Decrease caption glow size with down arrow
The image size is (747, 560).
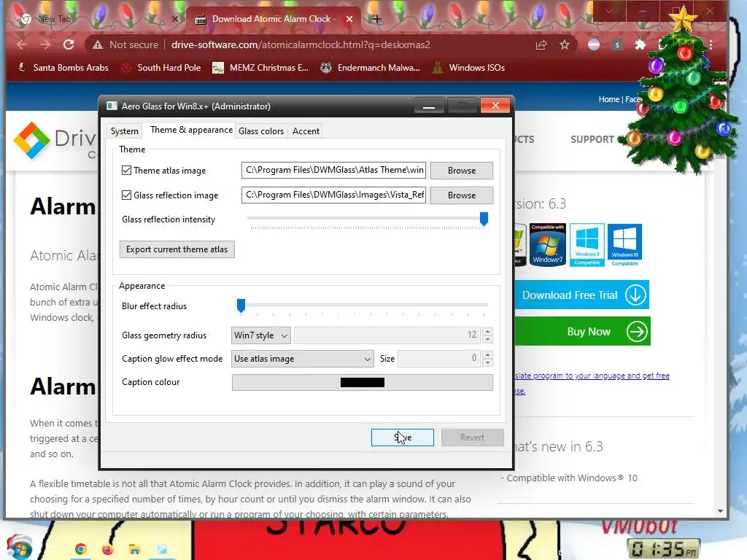coord(487,363)
